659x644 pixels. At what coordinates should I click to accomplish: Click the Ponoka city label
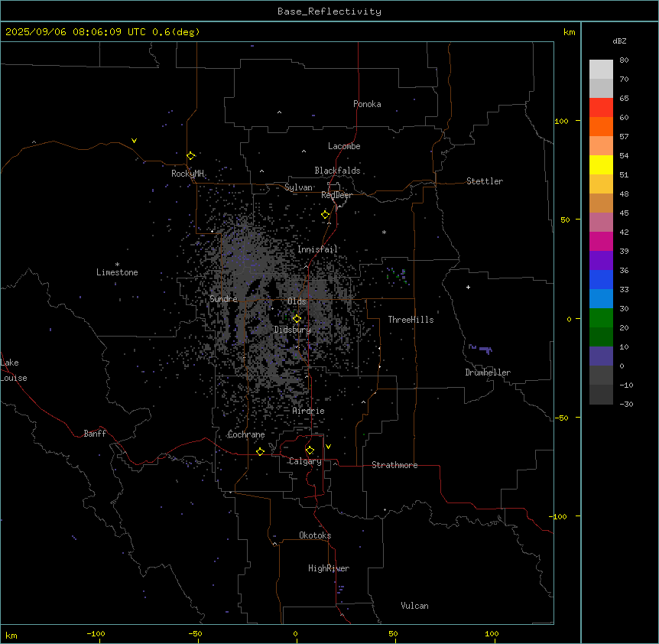[367, 104]
